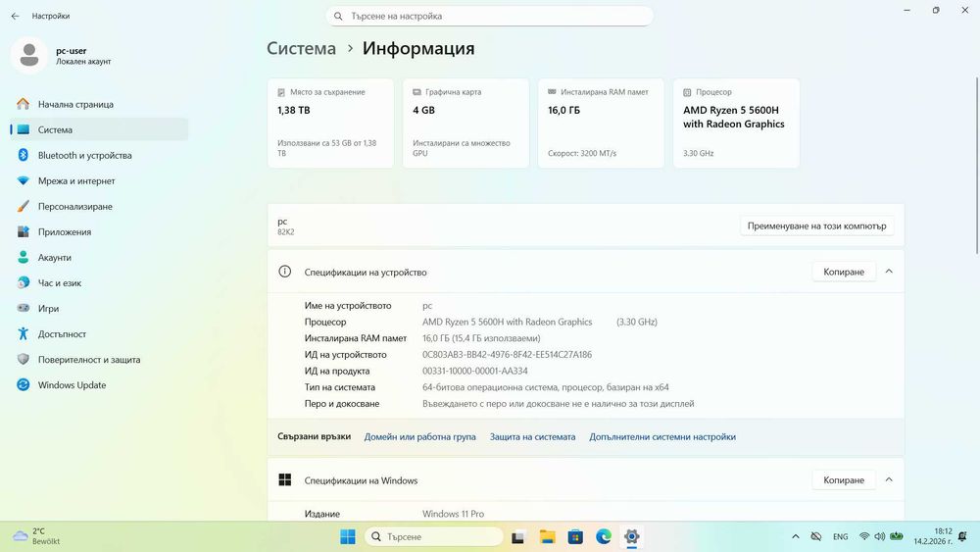980x552 pixels.
Task: Click the battery tray icon
Action: (x=897, y=536)
